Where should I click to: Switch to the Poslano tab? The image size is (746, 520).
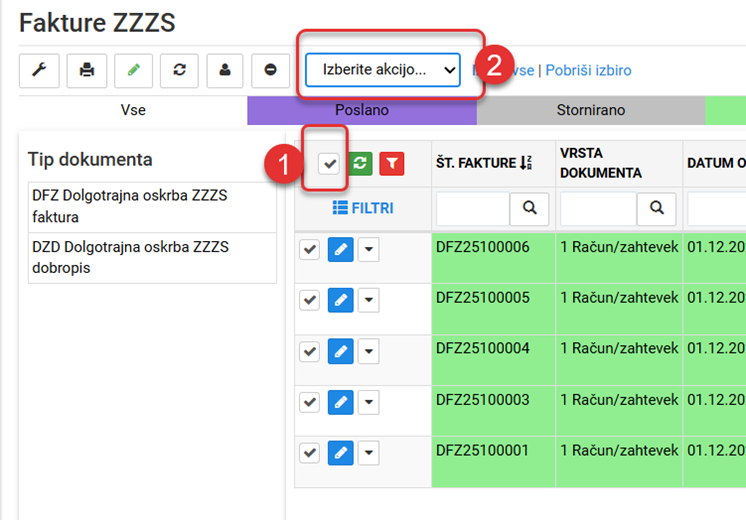[362, 110]
